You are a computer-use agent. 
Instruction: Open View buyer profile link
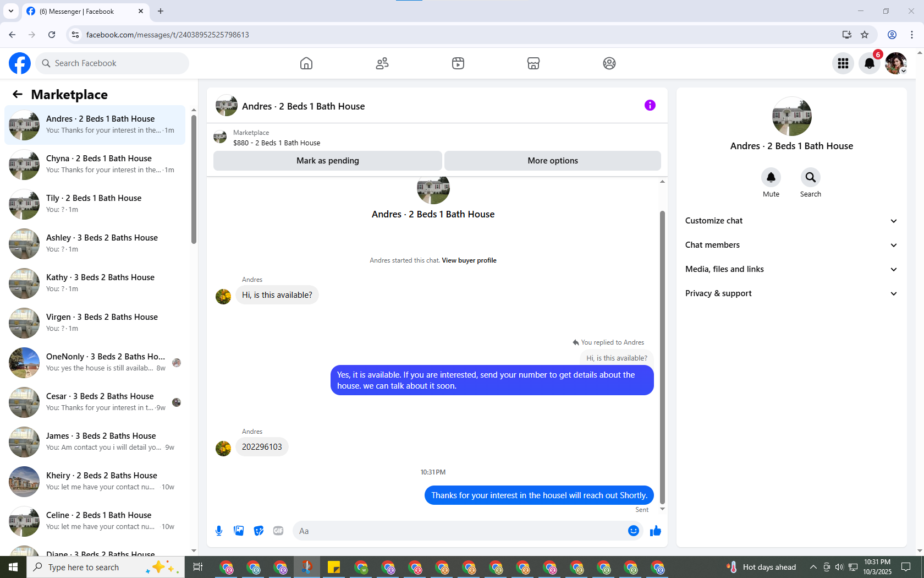pyautogui.click(x=469, y=260)
